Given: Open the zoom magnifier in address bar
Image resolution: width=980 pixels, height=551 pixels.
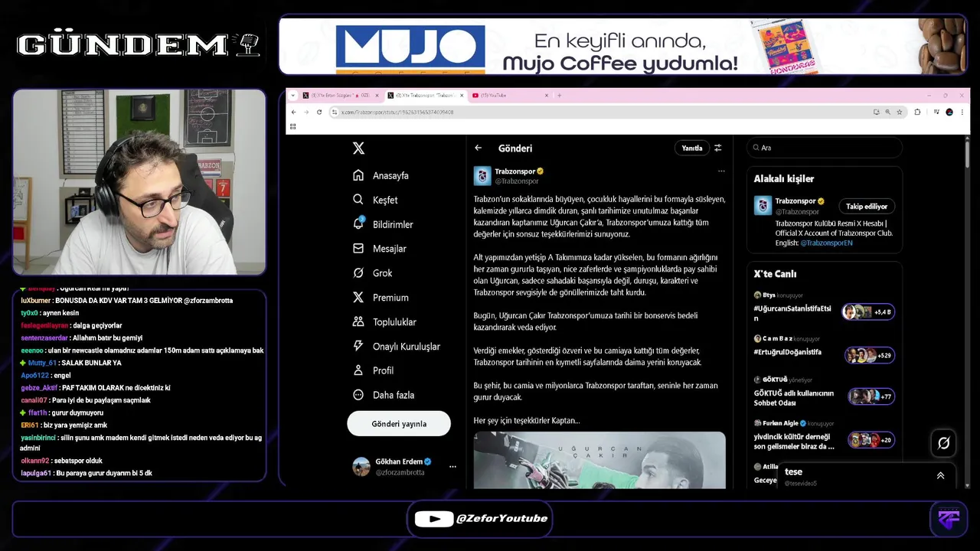Looking at the screenshot, I should click(887, 112).
